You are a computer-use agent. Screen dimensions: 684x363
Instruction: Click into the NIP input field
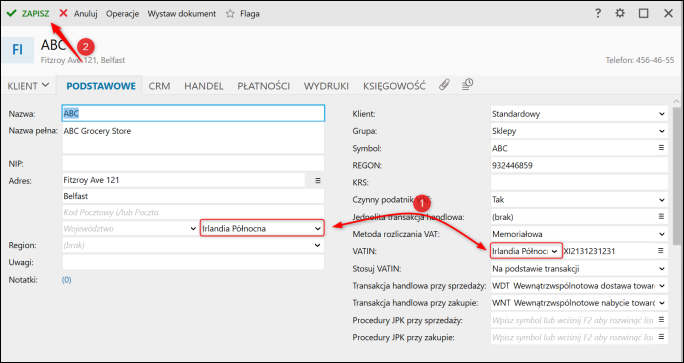(x=193, y=163)
